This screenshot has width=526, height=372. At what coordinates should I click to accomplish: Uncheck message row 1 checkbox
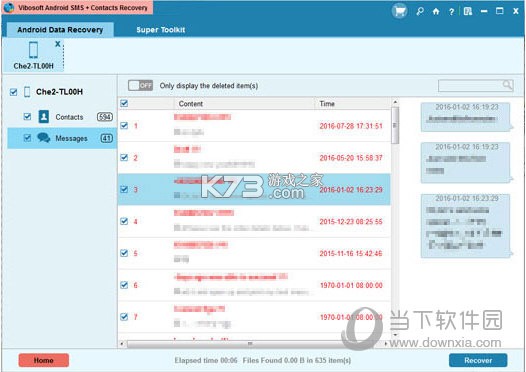pos(124,125)
